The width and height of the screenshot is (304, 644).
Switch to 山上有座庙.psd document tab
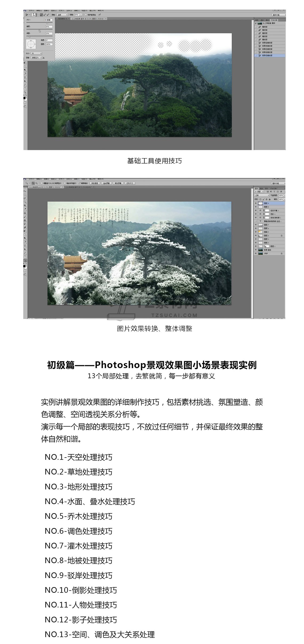tap(46, 187)
